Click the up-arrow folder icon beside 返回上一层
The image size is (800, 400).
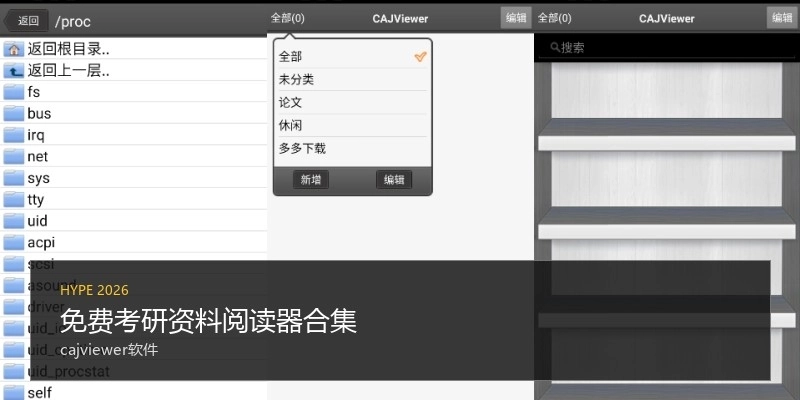click(14, 71)
